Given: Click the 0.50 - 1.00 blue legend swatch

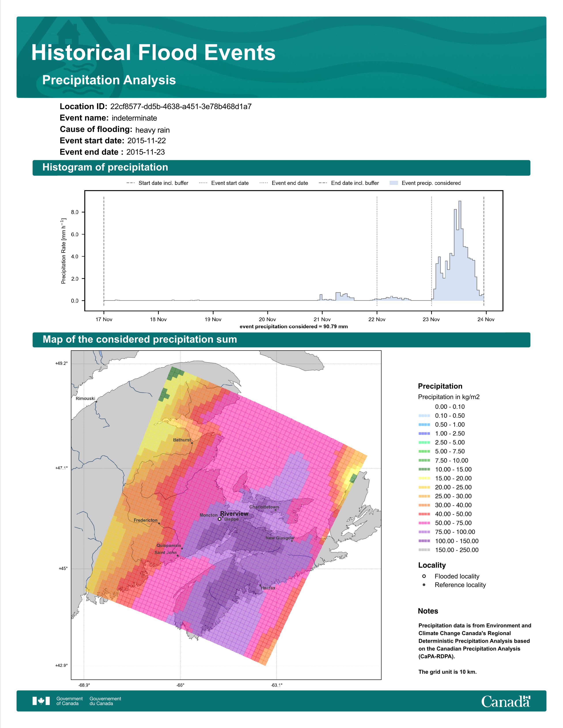Looking at the screenshot, I should pyautogui.click(x=424, y=425).
